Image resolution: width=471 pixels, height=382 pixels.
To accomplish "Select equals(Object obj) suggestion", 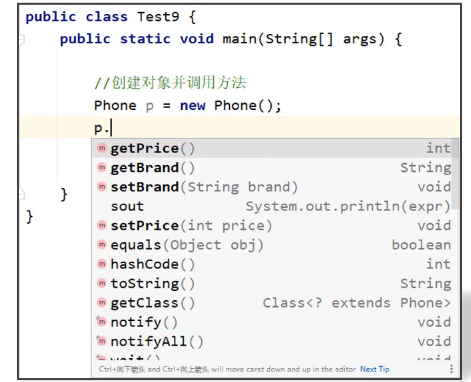I will tap(273, 245).
